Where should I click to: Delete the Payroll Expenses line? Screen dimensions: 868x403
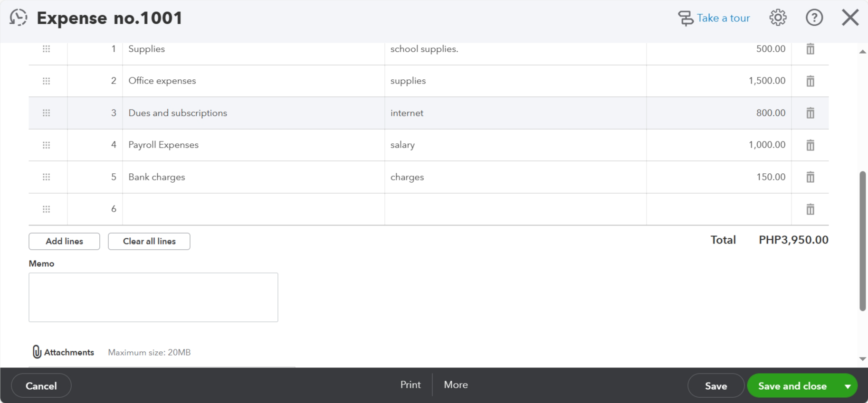pyautogui.click(x=810, y=145)
